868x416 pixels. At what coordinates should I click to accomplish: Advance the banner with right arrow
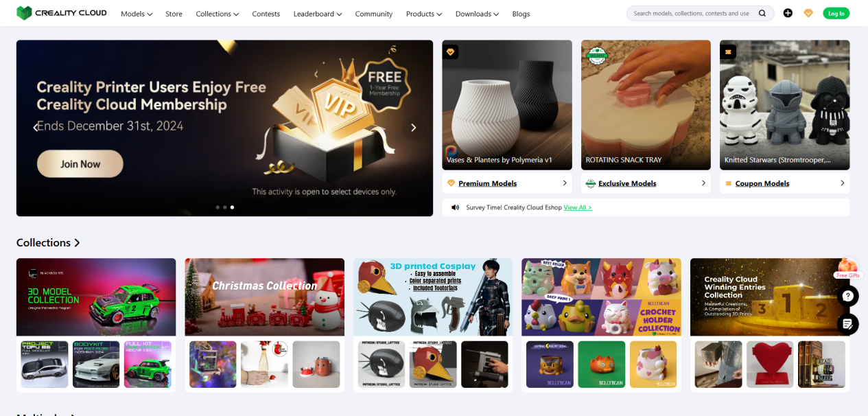tap(413, 128)
